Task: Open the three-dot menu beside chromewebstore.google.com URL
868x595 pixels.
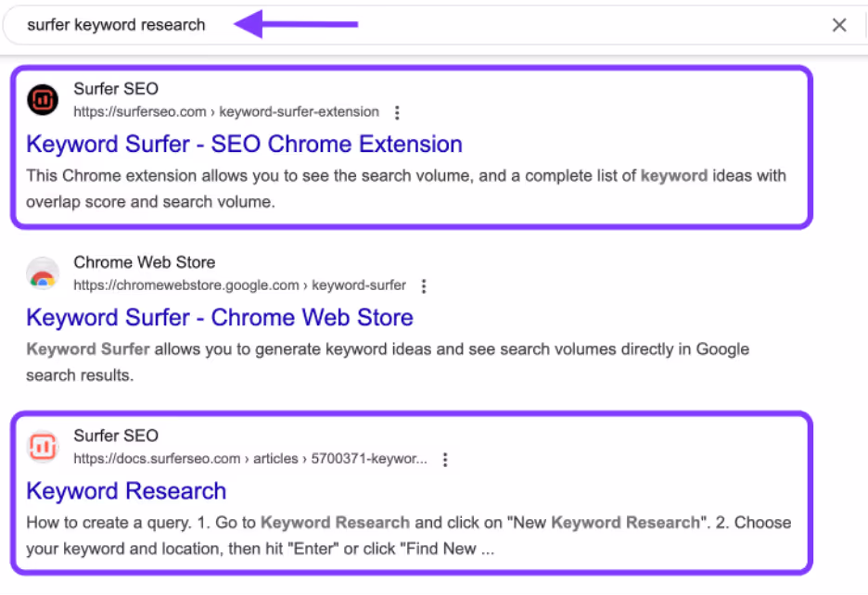Action: 424,286
